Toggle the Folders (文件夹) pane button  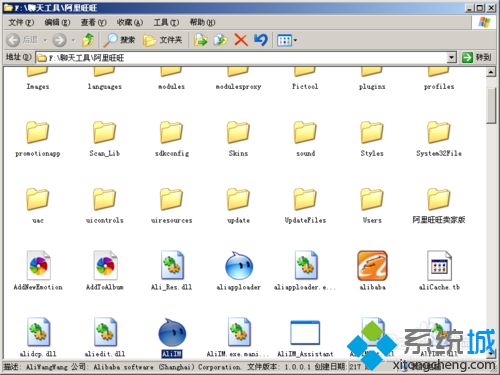(162, 40)
